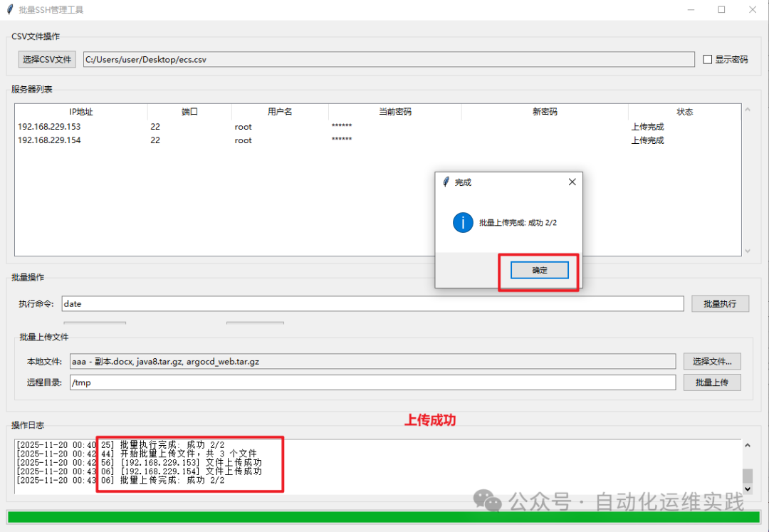Click the dialog message 批量上传完成: 成功 2/2

pos(518,223)
